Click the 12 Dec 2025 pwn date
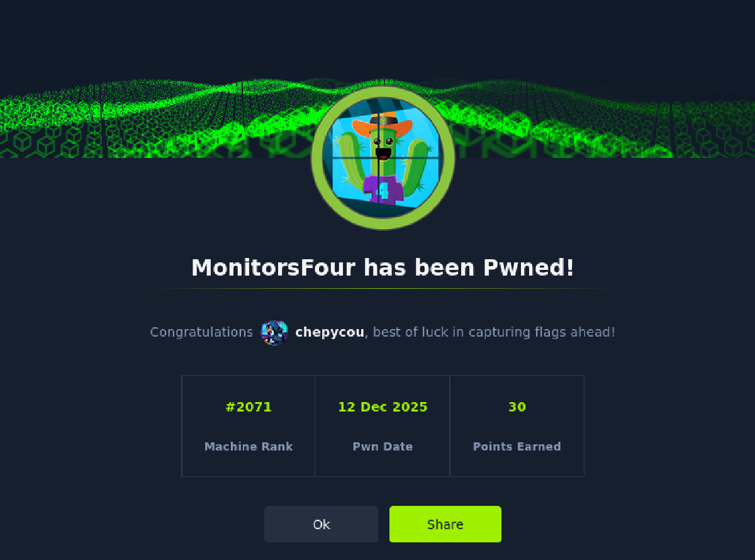Viewport: 755px width, 560px height. point(383,407)
